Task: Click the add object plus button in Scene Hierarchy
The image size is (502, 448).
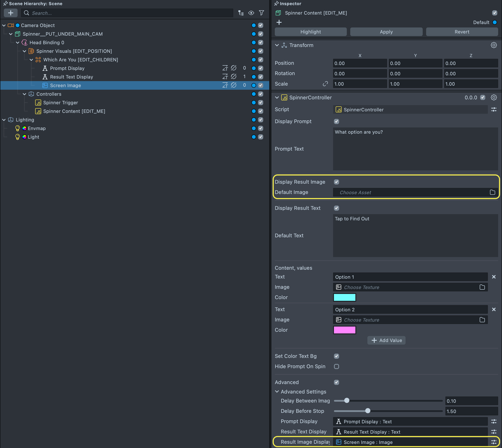Action: click(x=11, y=13)
